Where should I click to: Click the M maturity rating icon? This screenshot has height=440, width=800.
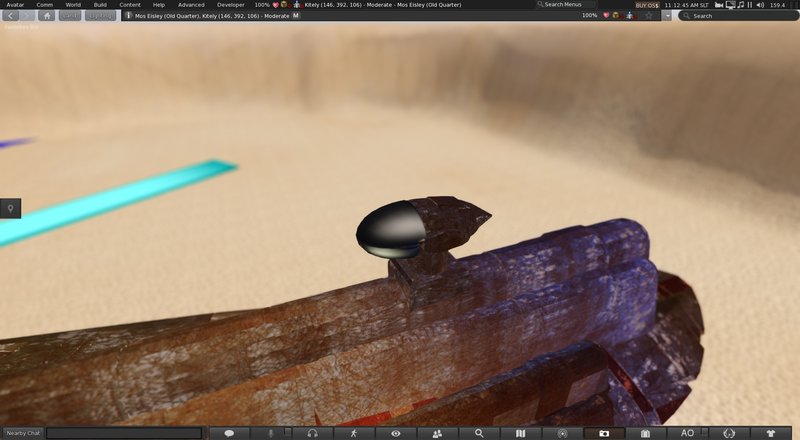tap(295, 16)
